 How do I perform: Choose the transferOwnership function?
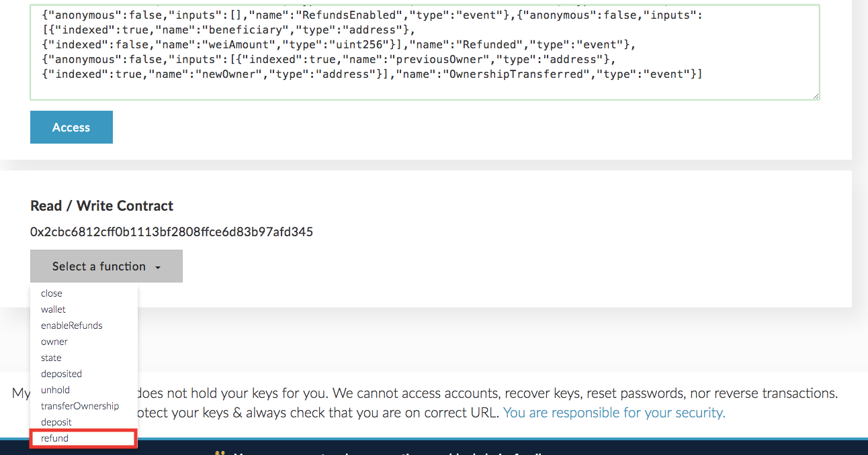tap(80, 406)
